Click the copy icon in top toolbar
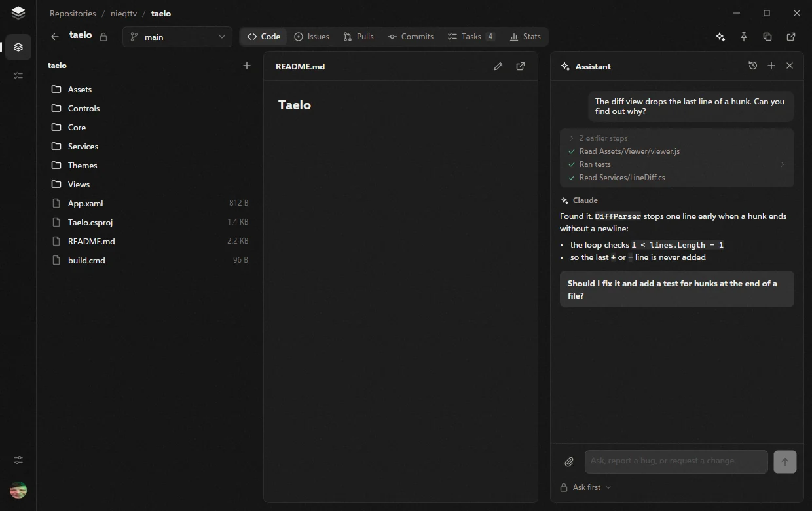Image resolution: width=812 pixels, height=511 pixels. [x=767, y=37]
